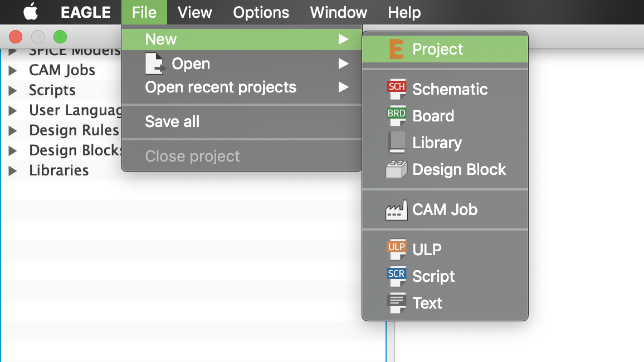The height and width of the screenshot is (362, 644).
Task: Click the Library book icon
Action: pos(396,143)
